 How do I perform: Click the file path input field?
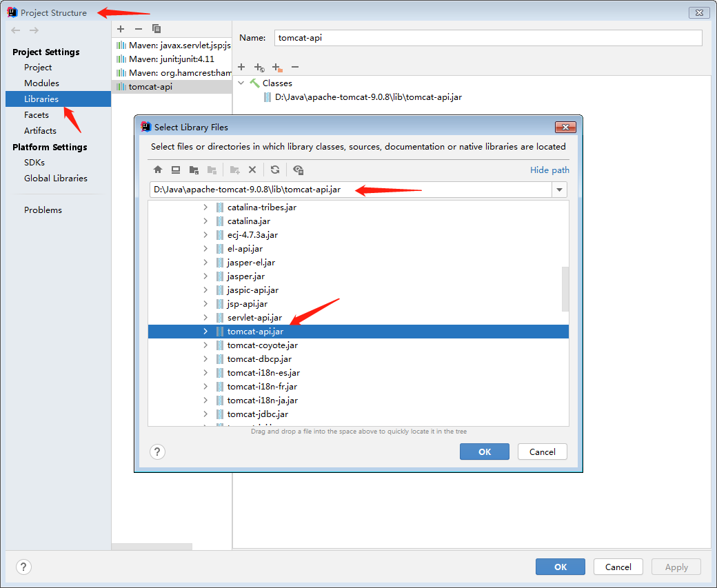351,190
